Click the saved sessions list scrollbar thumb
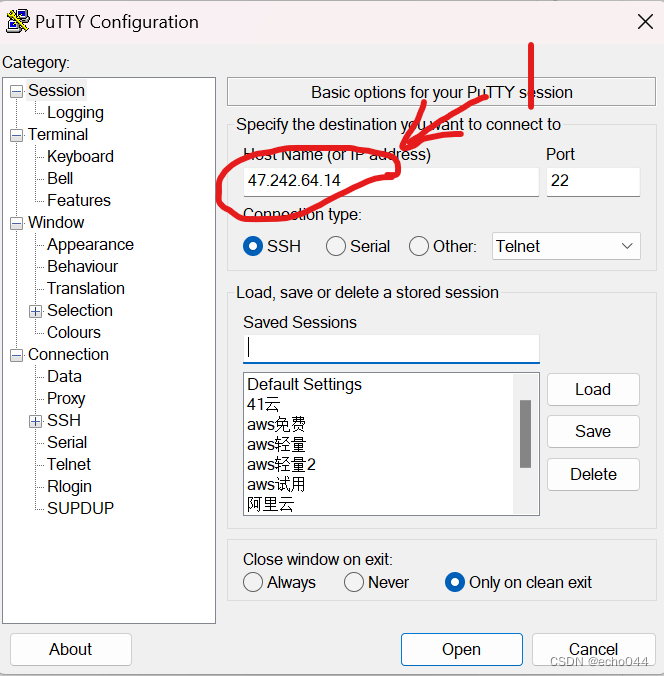This screenshot has width=664, height=676. [x=525, y=434]
